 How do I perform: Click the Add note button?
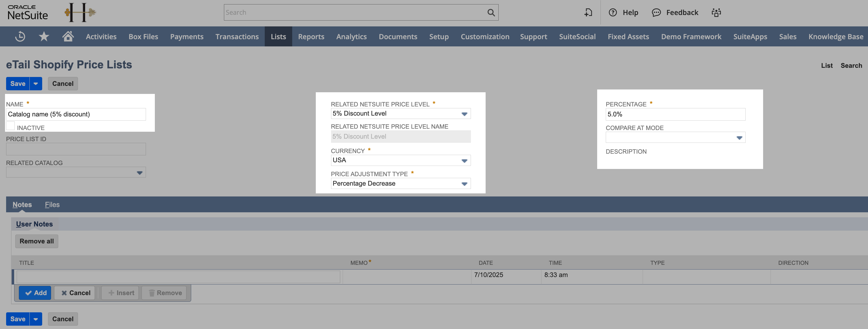coord(35,293)
